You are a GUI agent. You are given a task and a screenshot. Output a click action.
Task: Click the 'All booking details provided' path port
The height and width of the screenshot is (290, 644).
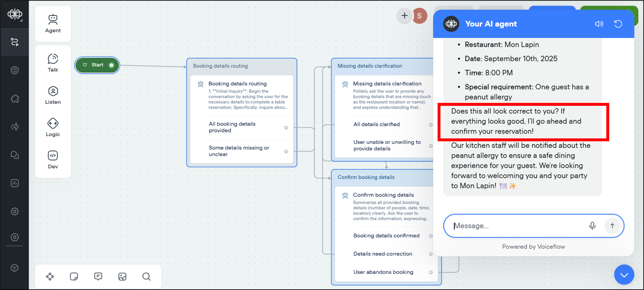pos(286,128)
